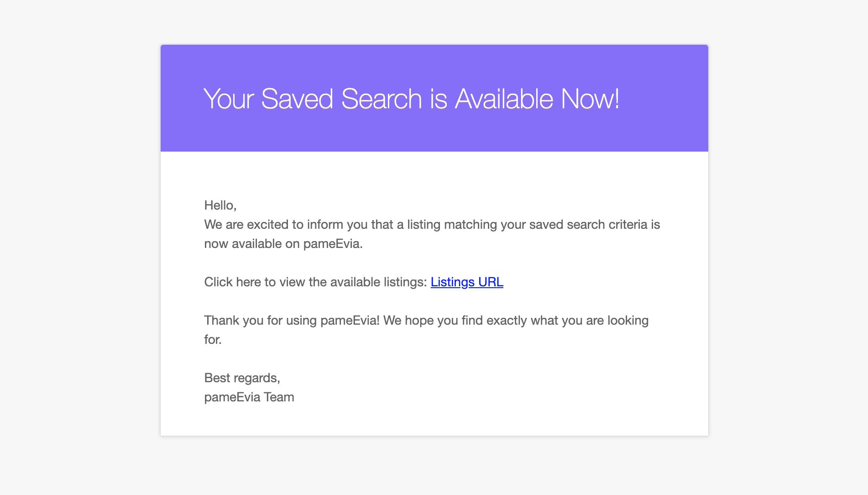The height and width of the screenshot is (495, 868).
Task: Click the lone "for." line
Action: tap(213, 340)
